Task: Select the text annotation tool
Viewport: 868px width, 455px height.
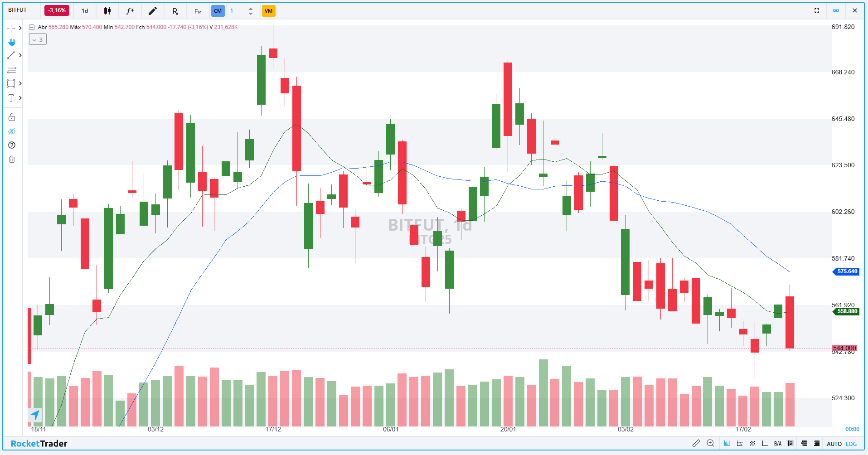Action: pyautogui.click(x=11, y=98)
